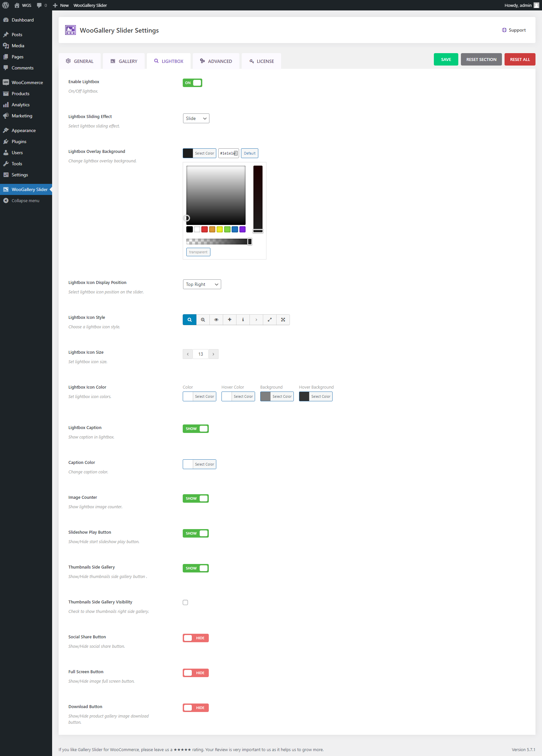Pick the four-arrow fullscreen icon style

click(283, 320)
